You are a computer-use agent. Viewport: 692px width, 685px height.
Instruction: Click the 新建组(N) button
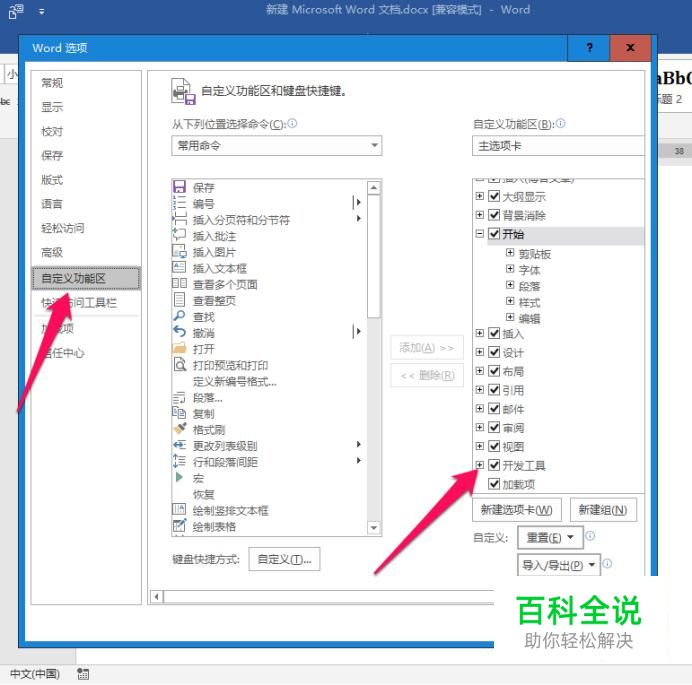(603, 510)
